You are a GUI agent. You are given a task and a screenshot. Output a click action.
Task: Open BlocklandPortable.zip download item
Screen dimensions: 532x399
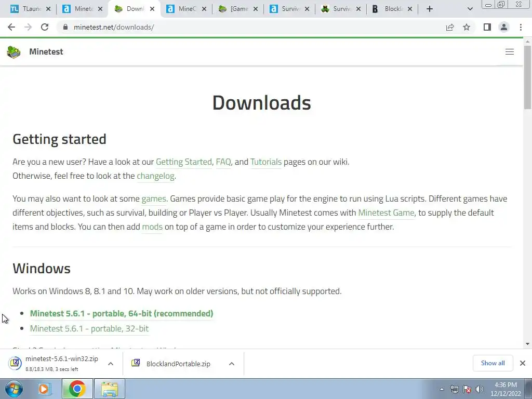171,364
